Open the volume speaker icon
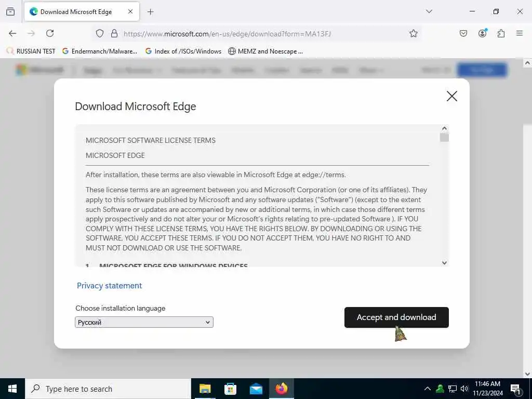 click(x=464, y=389)
